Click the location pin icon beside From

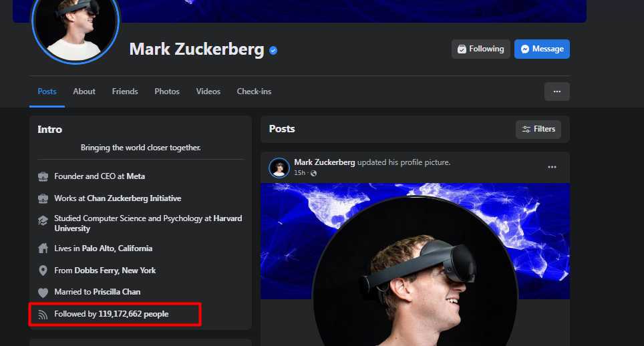pos(43,271)
